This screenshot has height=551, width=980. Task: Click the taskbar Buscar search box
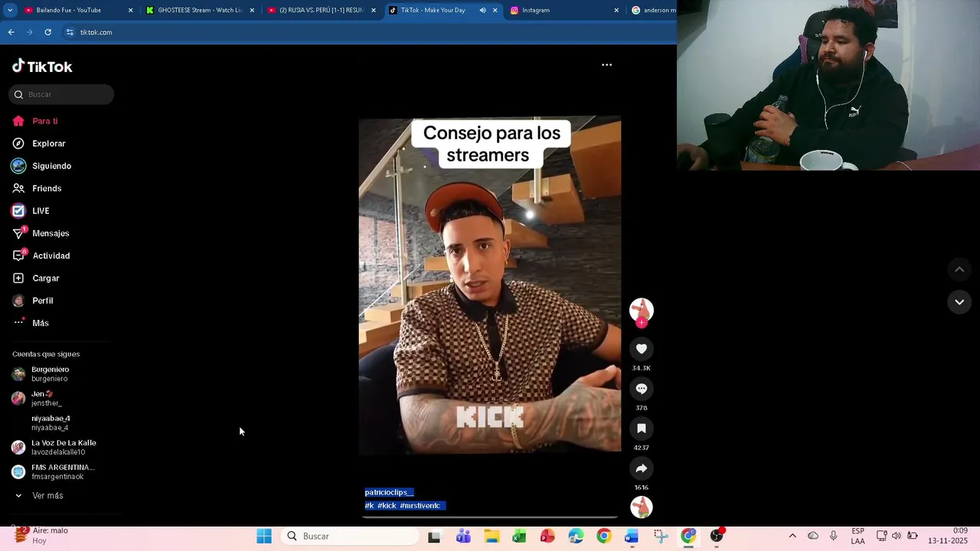350,536
